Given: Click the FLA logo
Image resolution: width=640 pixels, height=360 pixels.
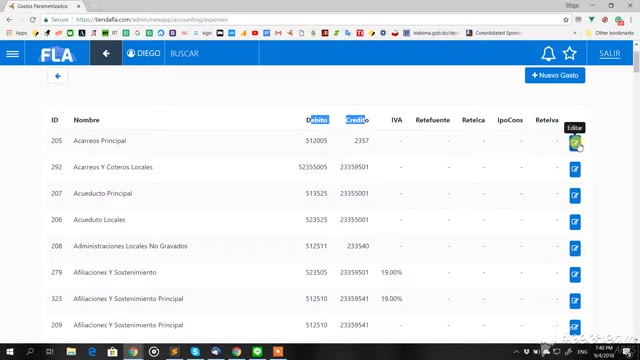Looking at the screenshot, I should click(57, 54).
